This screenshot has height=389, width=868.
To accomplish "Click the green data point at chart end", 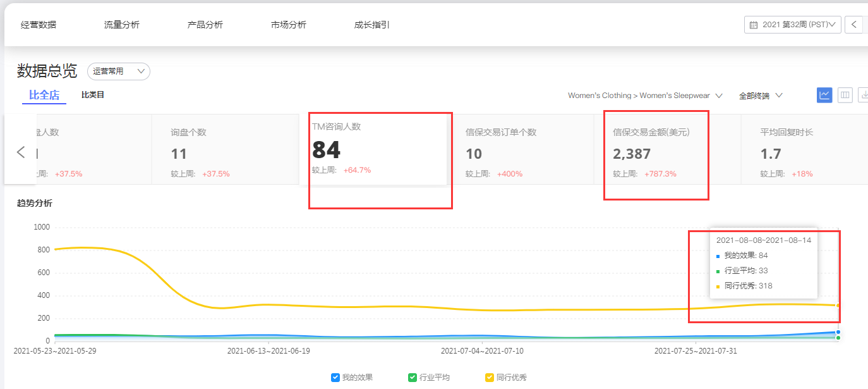I will (838, 338).
